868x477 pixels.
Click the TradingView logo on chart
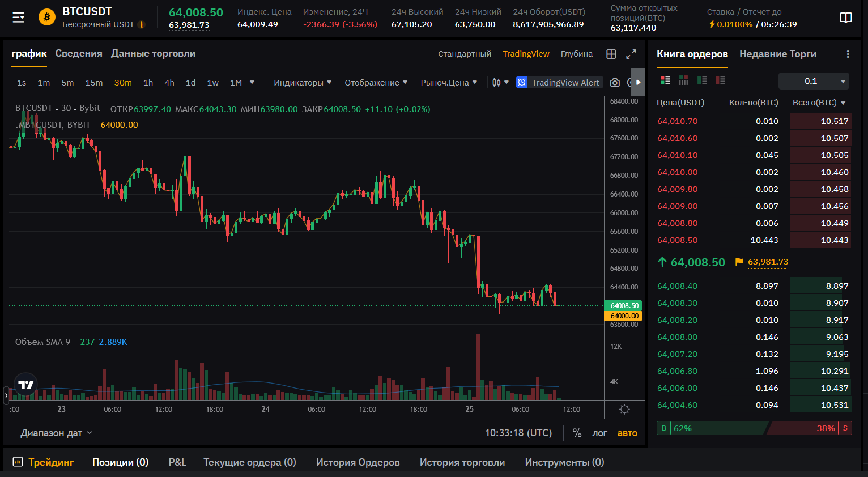26,385
